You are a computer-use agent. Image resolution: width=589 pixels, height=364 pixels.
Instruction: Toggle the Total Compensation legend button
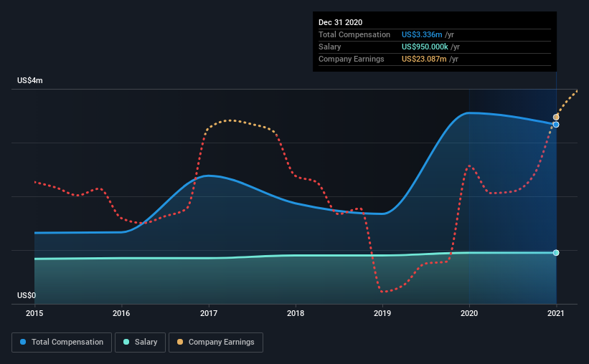(x=62, y=343)
